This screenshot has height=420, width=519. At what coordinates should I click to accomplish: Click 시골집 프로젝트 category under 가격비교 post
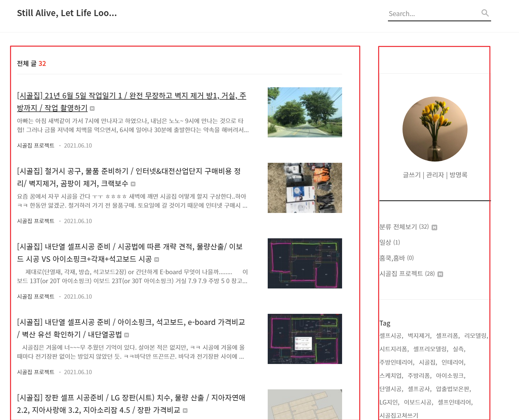point(36,372)
